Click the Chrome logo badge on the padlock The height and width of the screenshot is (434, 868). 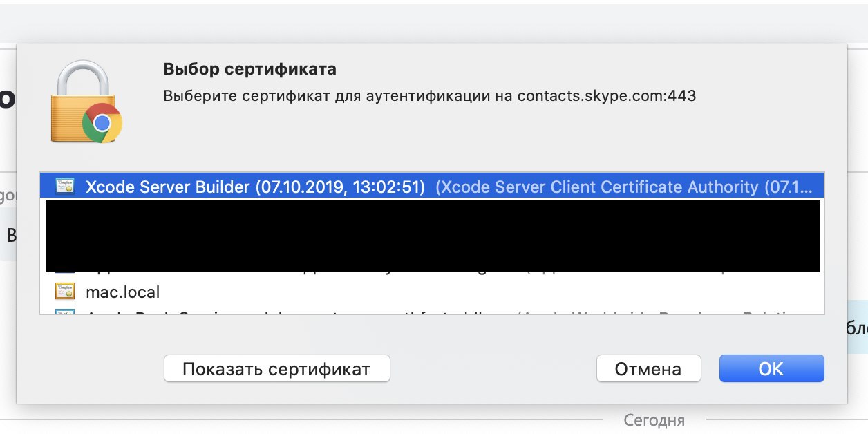click(x=102, y=123)
